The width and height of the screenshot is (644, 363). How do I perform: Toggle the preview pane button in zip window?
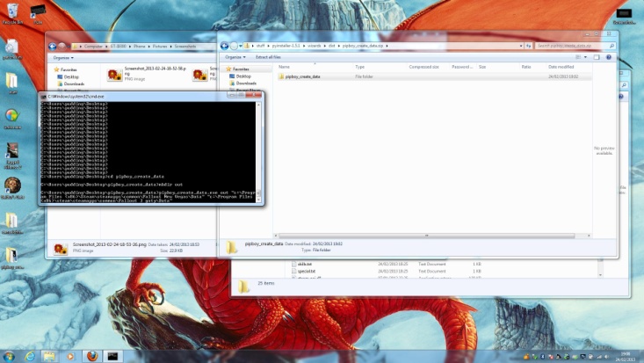tap(597, 57)
